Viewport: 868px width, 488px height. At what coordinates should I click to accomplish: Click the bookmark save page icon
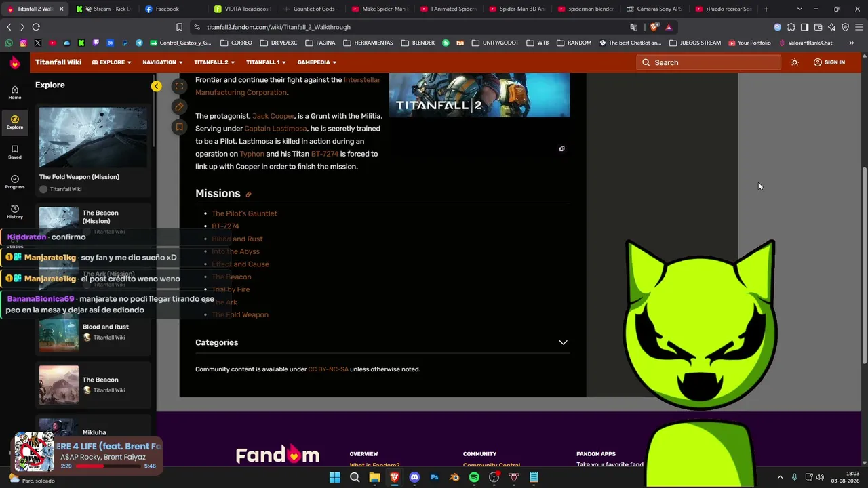coord(179,127)
